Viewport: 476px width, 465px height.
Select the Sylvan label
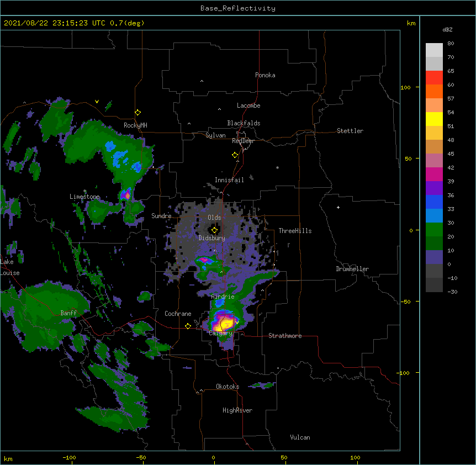pyautogui.click(x=215, y=135)
